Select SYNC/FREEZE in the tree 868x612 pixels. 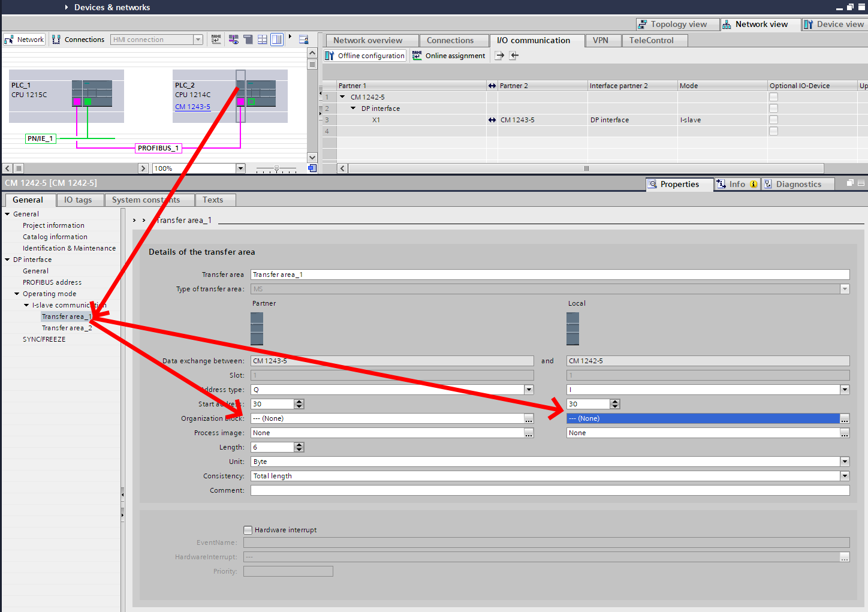pos(44,339)
